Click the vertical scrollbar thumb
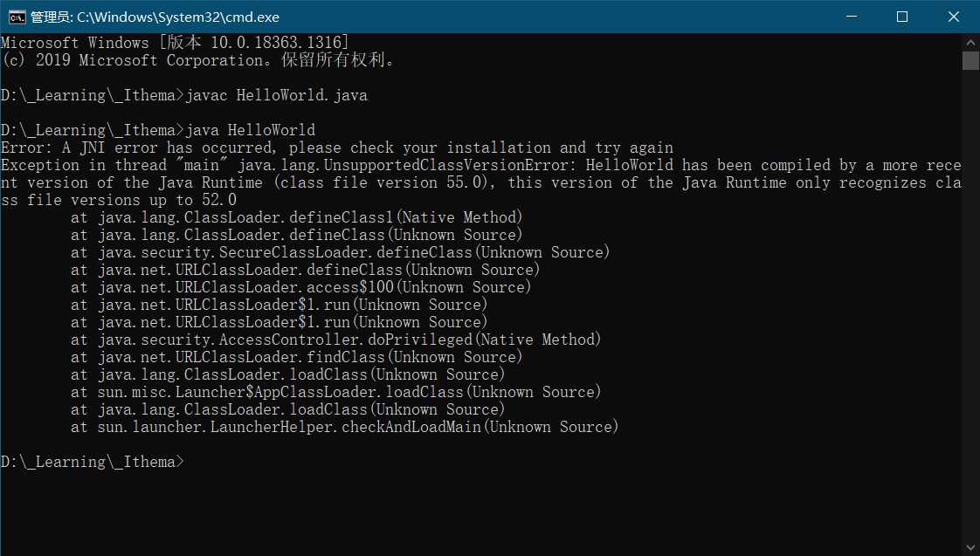 tap(970, 60)
